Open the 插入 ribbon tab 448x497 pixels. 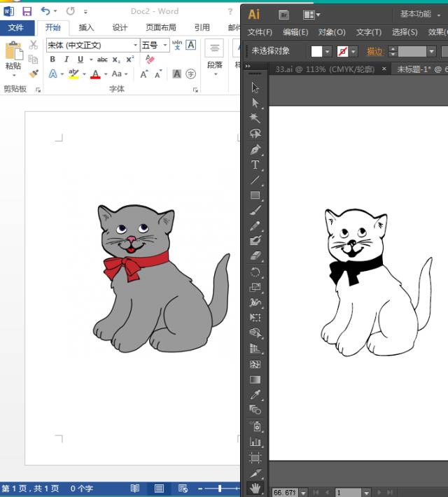tap(86, 27)
